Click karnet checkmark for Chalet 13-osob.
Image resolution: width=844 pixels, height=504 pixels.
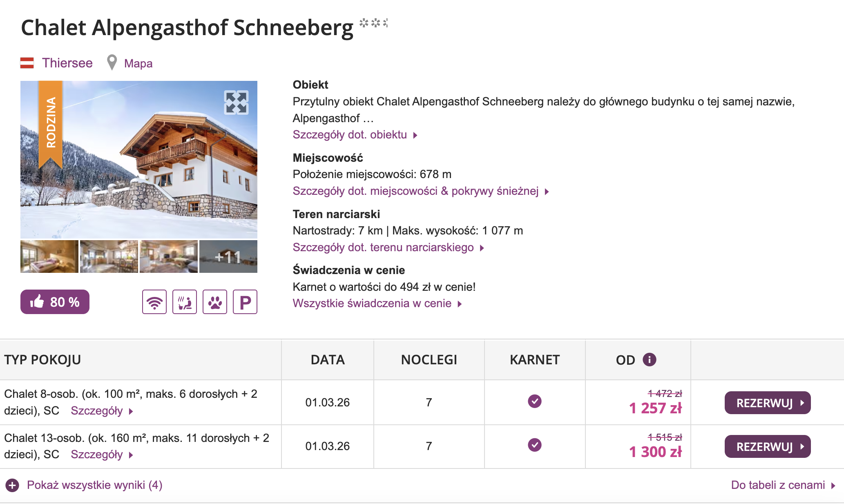534,445
